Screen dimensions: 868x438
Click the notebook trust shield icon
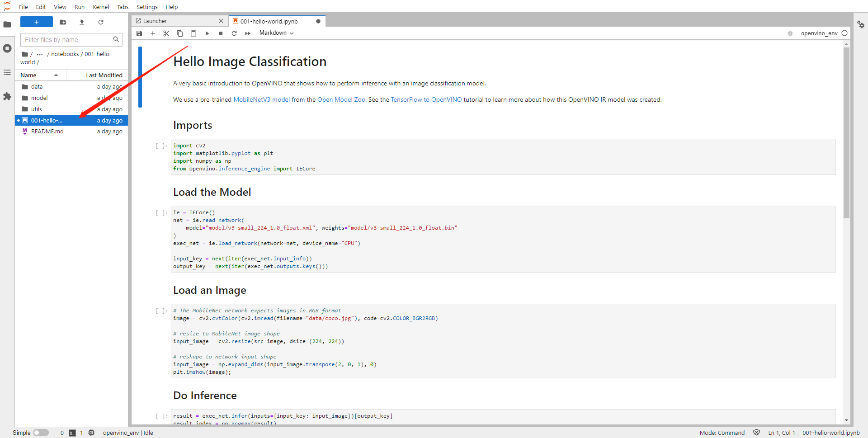pyautogui.click(x=756, y=433)
